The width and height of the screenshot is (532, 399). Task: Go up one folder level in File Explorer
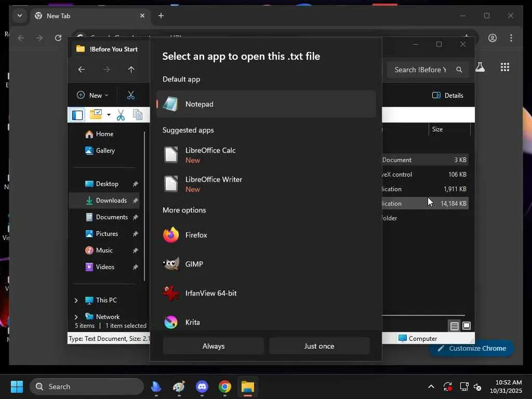click(x=131, y=70)
